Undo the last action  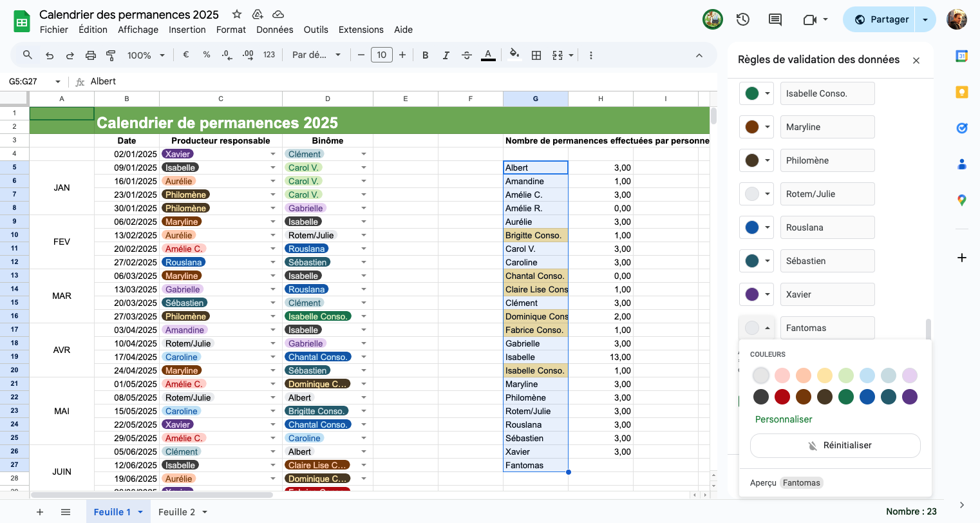(50, 55)
